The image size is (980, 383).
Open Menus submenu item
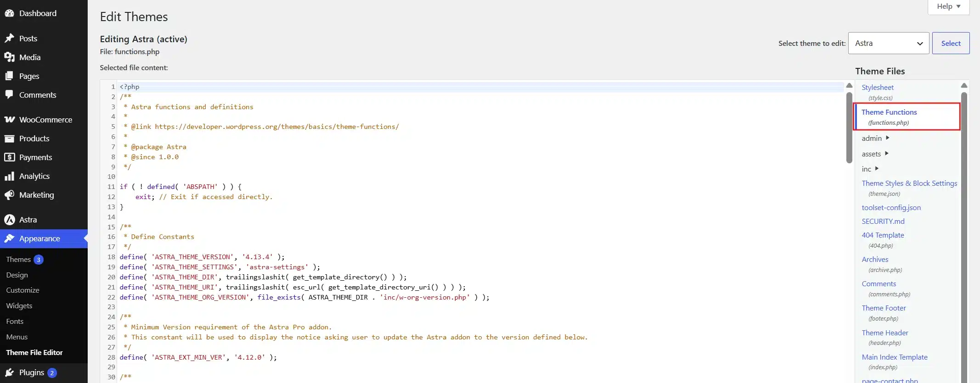pos(17,337)
